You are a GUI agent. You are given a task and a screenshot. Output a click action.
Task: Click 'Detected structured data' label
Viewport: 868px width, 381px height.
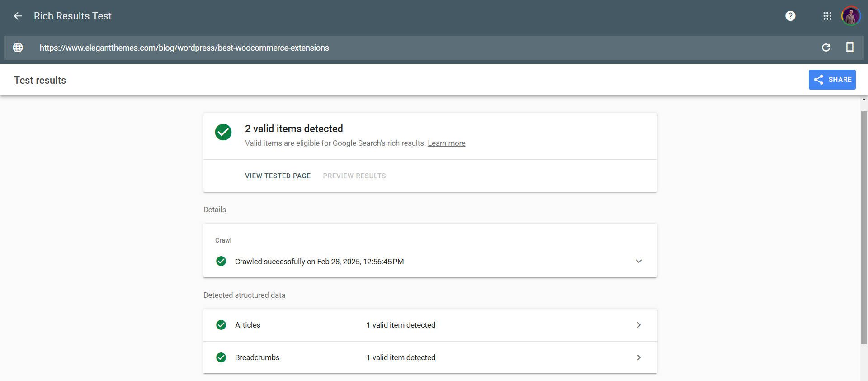pyautogui.click(x=244, y=295)
